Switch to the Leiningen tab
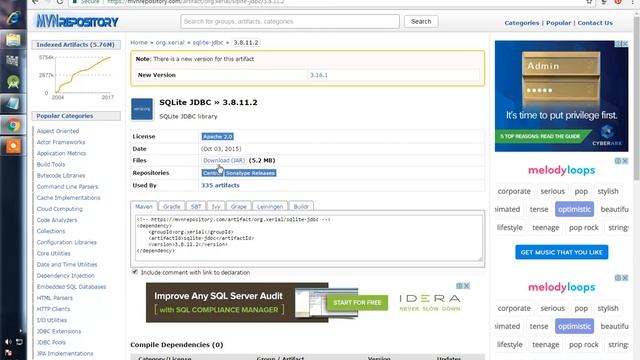Screen dimensions: 640x360 coord(270,207)
